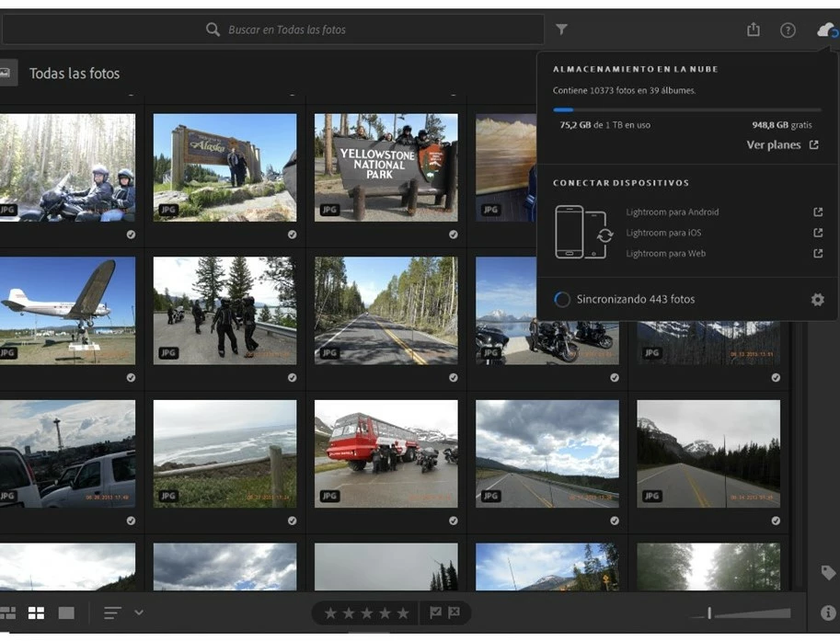Select the Space Needle trucks photo

click(x=67, y=454)
